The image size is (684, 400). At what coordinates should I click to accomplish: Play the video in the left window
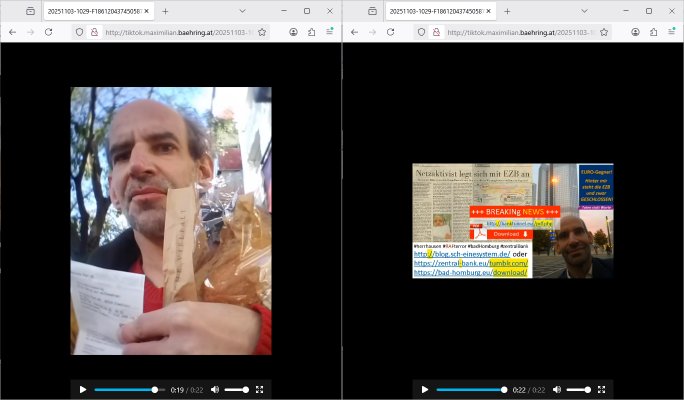coord(83,389)
